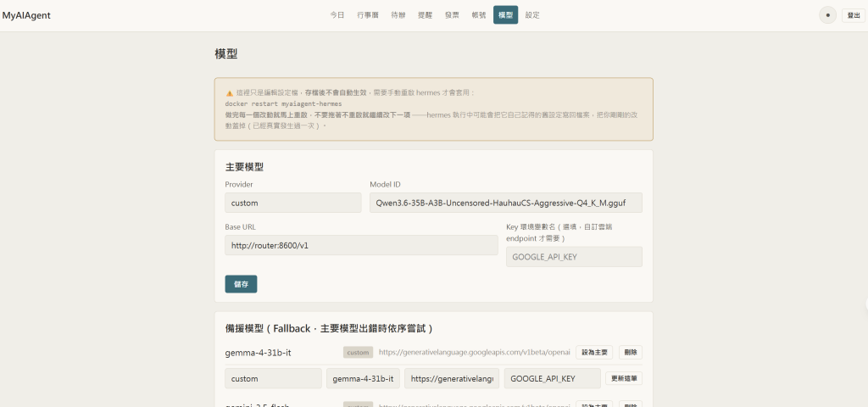Open the 今日 tab
The height and width of the screenshot is (407, 868).
337,15
